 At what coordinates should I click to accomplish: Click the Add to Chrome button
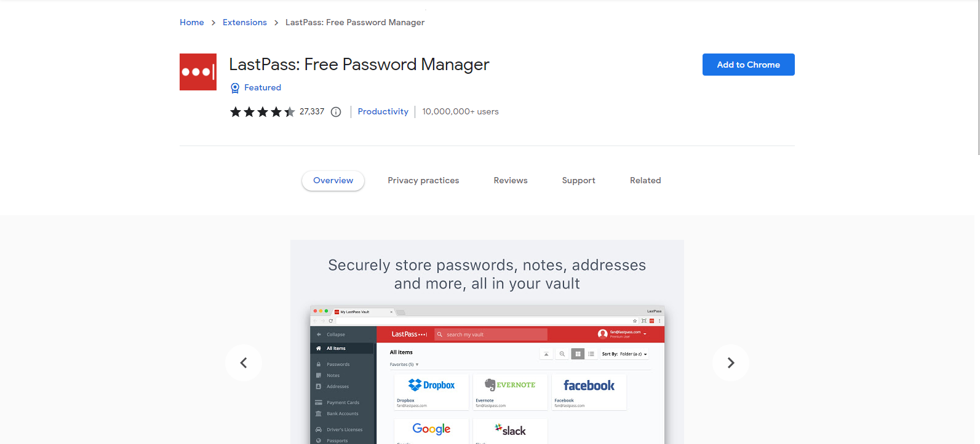pyautogui.click(x=749, y=65)
